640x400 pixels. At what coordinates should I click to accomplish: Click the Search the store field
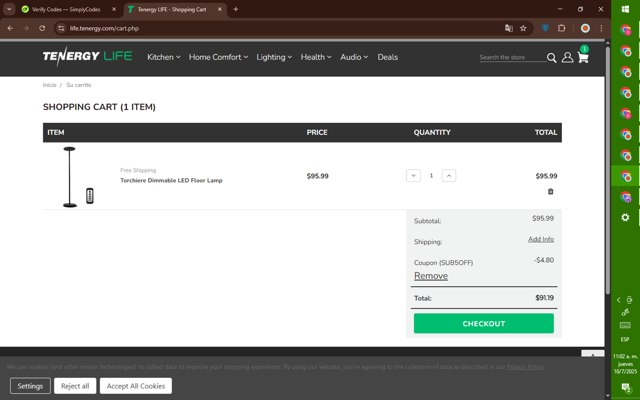[x=512, y=58]
